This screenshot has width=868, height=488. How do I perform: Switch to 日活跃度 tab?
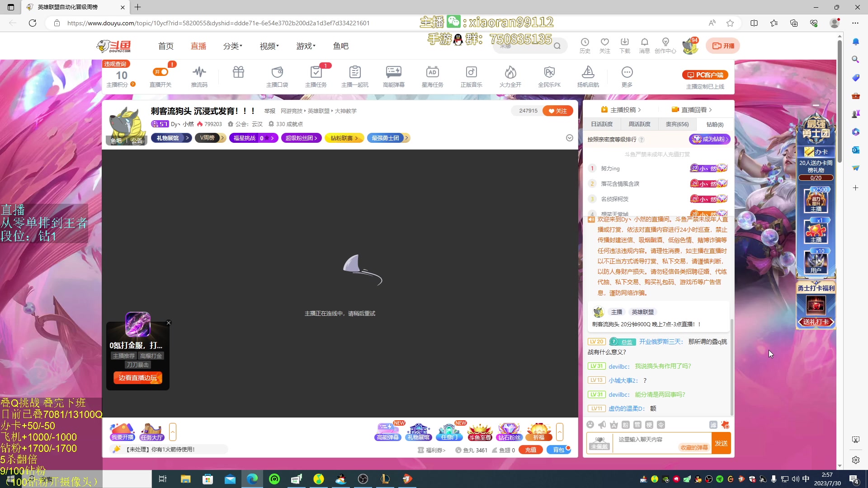pos(602,124)
